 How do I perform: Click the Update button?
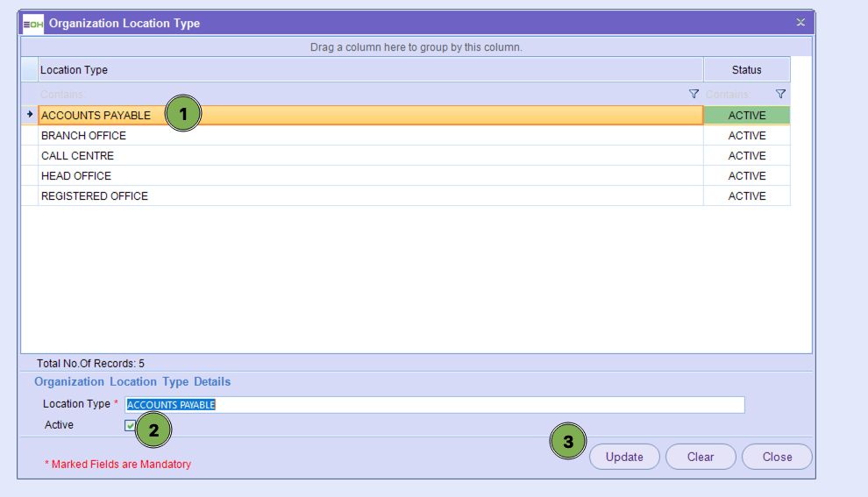click(624, 457)
